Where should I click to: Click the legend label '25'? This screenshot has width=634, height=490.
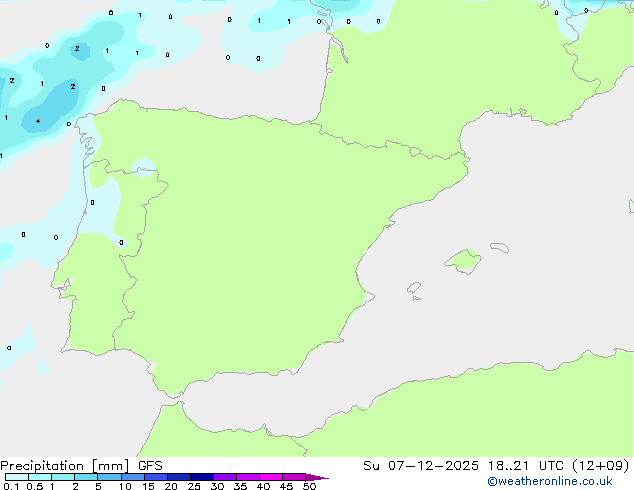click(194, 486)
